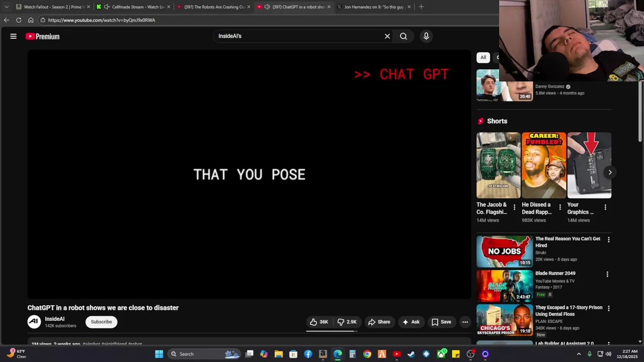The height and width of the screenshot is (362, 644).
Task: Open a new browser tab with plus
Action: 421,7
